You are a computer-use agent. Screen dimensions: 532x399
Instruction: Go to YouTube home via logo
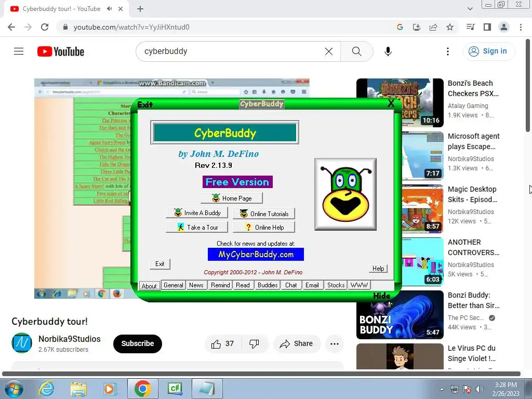(61, 51)
